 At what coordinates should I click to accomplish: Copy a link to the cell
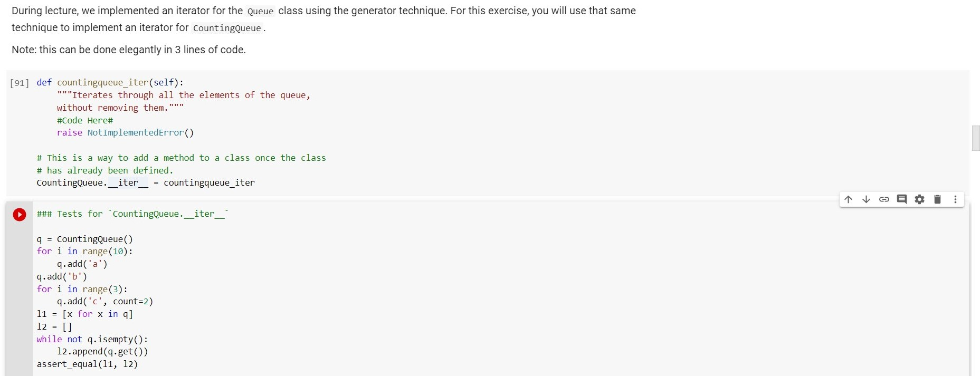point(884,199)
